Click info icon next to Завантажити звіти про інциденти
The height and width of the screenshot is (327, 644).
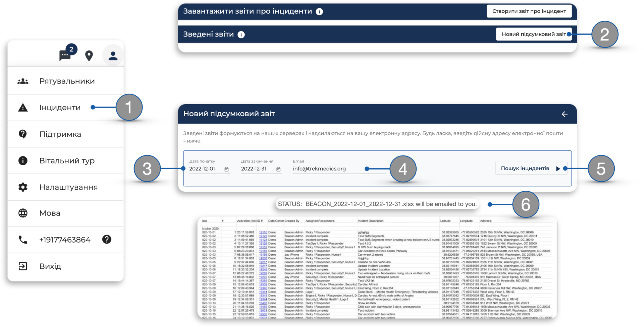(319, 12)
